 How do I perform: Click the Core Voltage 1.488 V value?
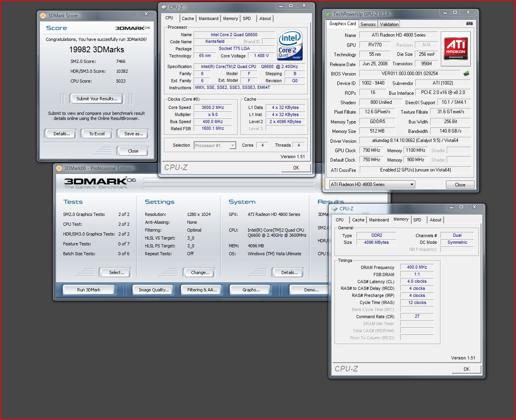pos(261,56)
